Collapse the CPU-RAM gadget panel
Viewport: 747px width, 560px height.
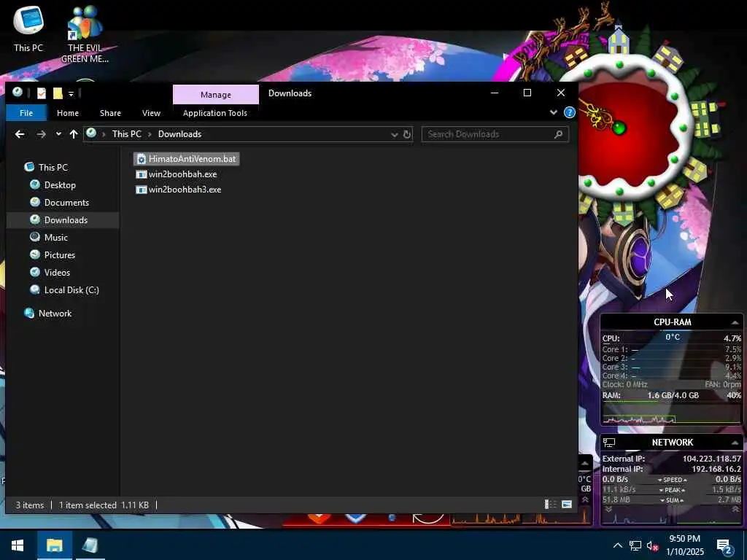(735, 323)
